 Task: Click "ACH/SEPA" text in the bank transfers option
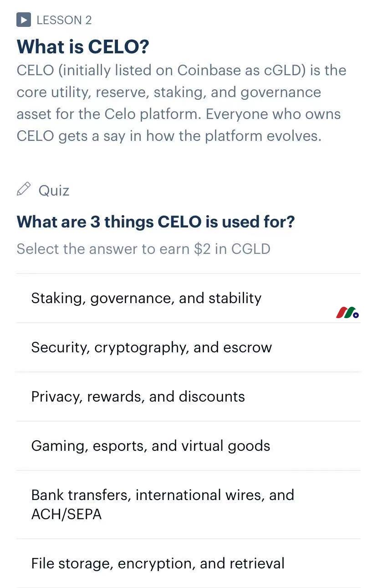[66, 514]
